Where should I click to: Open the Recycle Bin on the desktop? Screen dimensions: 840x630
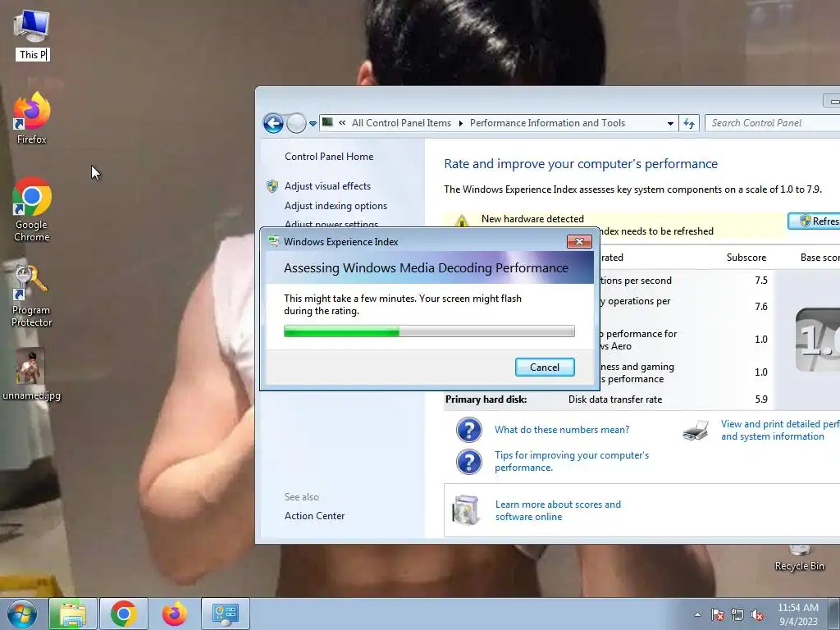799,558
